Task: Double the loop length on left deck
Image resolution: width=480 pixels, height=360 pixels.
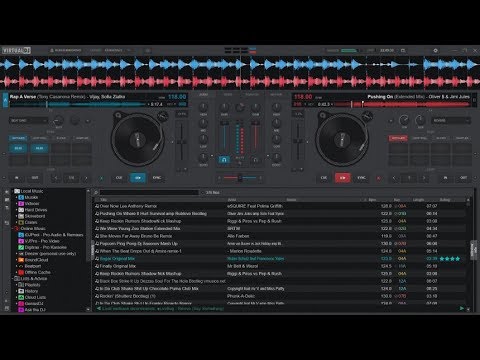Action: pos(86,178)
